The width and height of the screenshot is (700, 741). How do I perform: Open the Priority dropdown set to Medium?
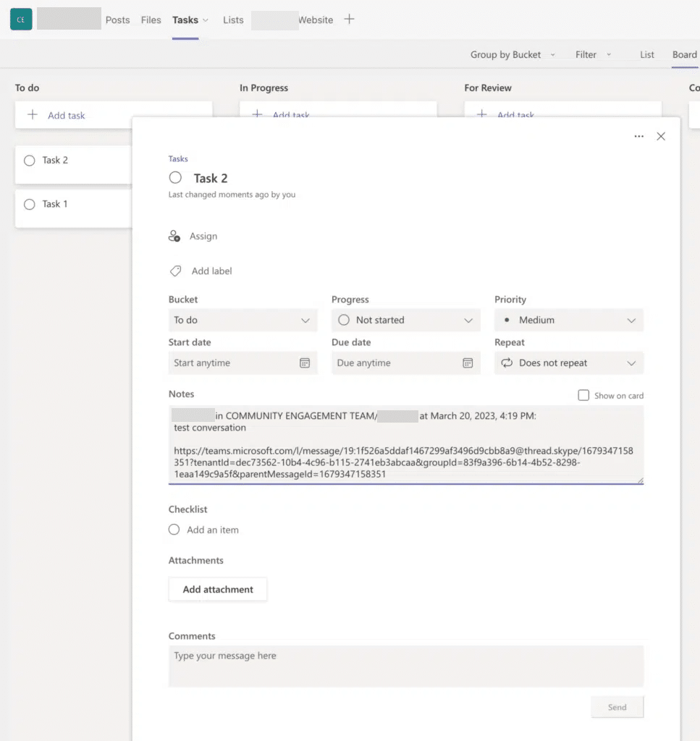click(568, 319)
